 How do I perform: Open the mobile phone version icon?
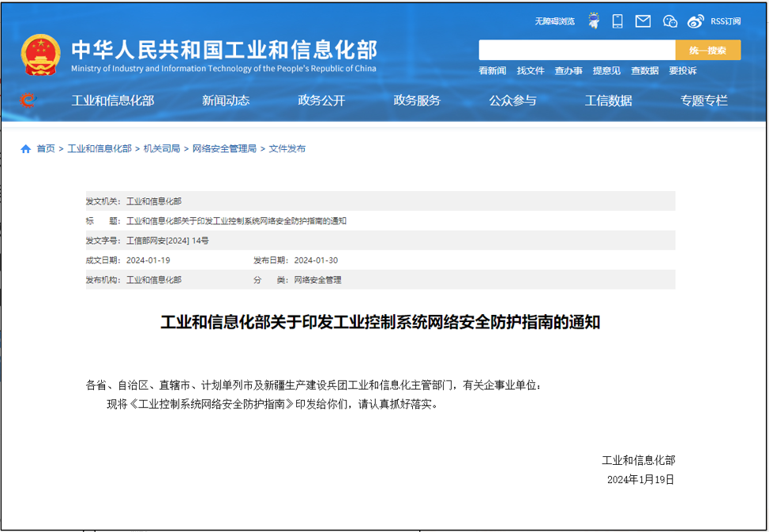tap(617, 21)
